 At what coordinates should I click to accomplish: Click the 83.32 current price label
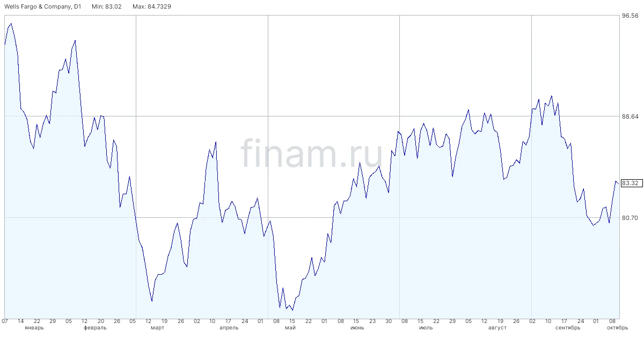[631, 183]
